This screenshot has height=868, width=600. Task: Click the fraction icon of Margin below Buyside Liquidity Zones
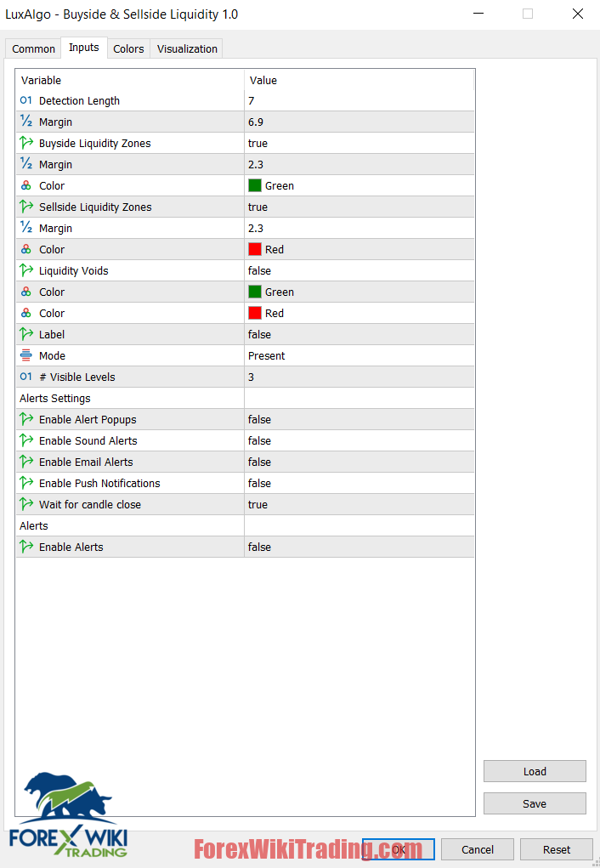pyautogui.click(x=26, y=164)
